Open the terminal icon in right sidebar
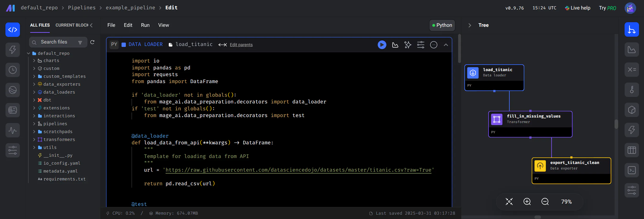This screenshot has width=644, height=219. pos(632,170)
